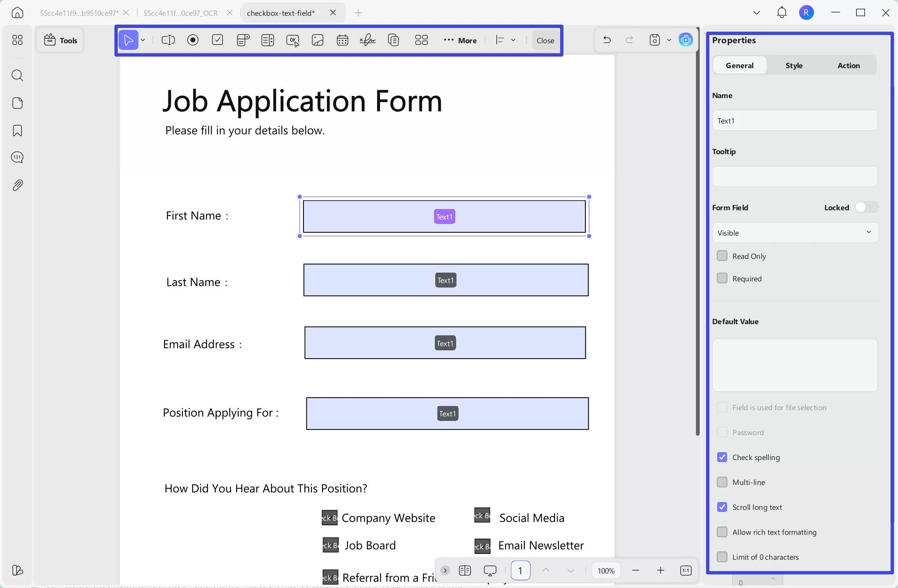The height and width of the screenshot is (588, 898).
Task: Click the Close button to exit form editing
Action: pyautogui.click(x=545, y=40)
